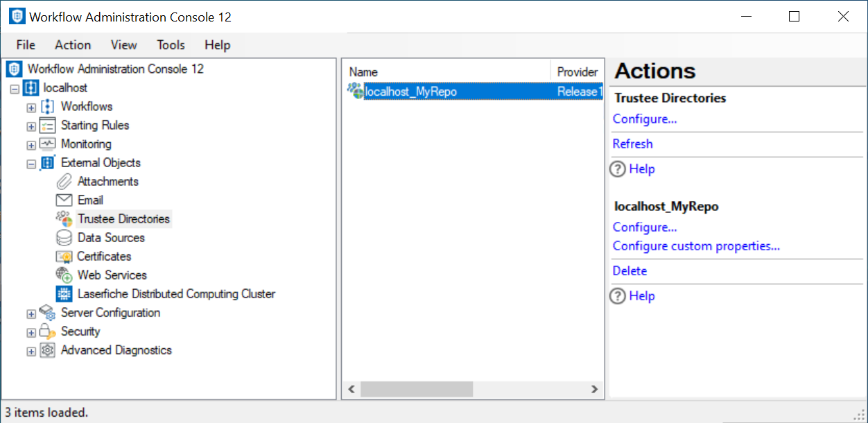
Task: Collapse the External Objects node
Action: tap(31, 164)
